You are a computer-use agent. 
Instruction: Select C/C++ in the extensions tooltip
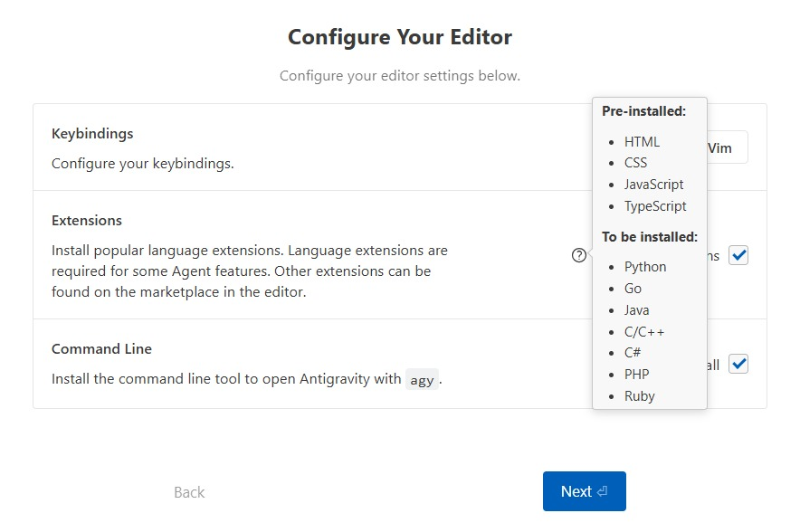coord(644,331)
